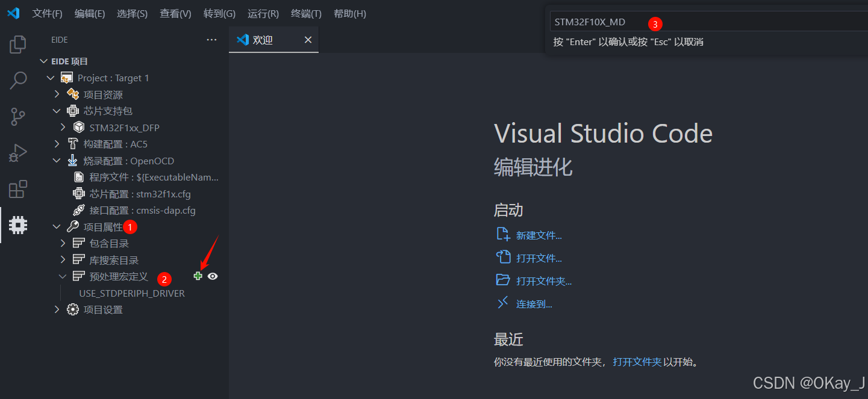Expand the 项目资源 node
This screenshot has width=868, height=399.
point(57,94)
